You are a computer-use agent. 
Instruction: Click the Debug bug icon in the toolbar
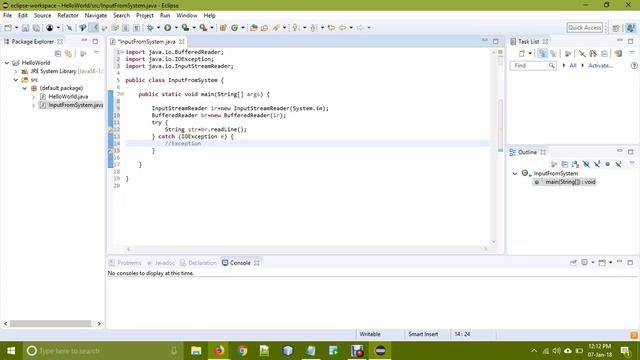click(150, 28)
